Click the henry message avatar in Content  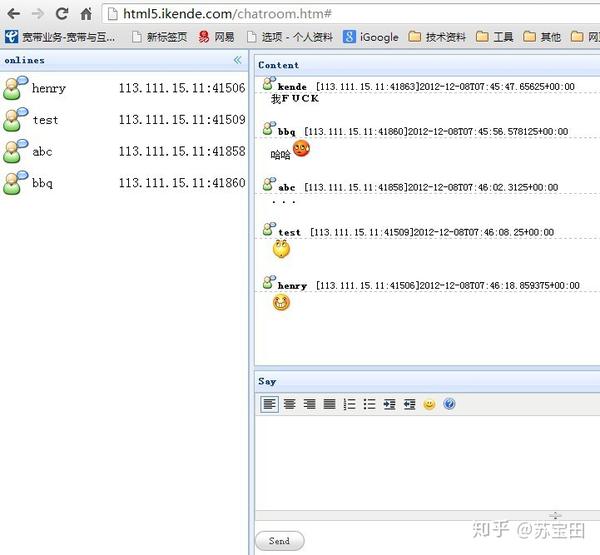click(x=269, y=282)
